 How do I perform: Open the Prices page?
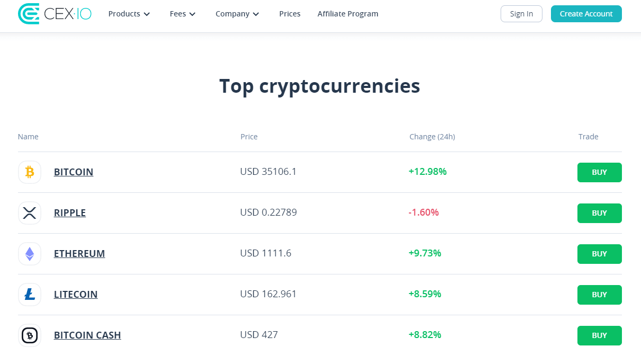[290, 14]
